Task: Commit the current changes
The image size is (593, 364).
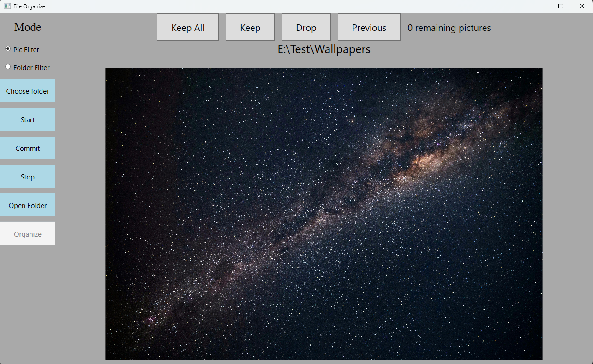Action: click(28, 148)
